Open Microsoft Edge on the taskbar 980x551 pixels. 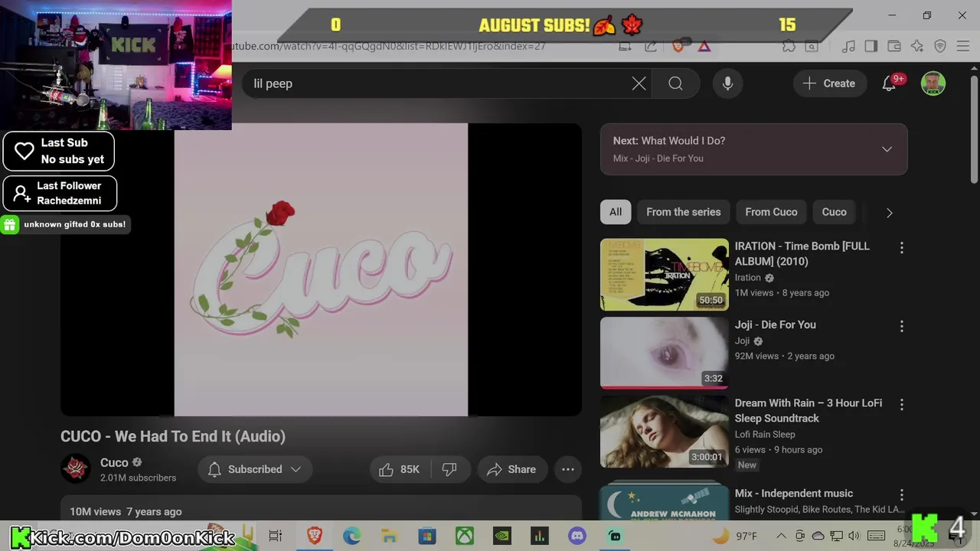click(x=351, y=536)
